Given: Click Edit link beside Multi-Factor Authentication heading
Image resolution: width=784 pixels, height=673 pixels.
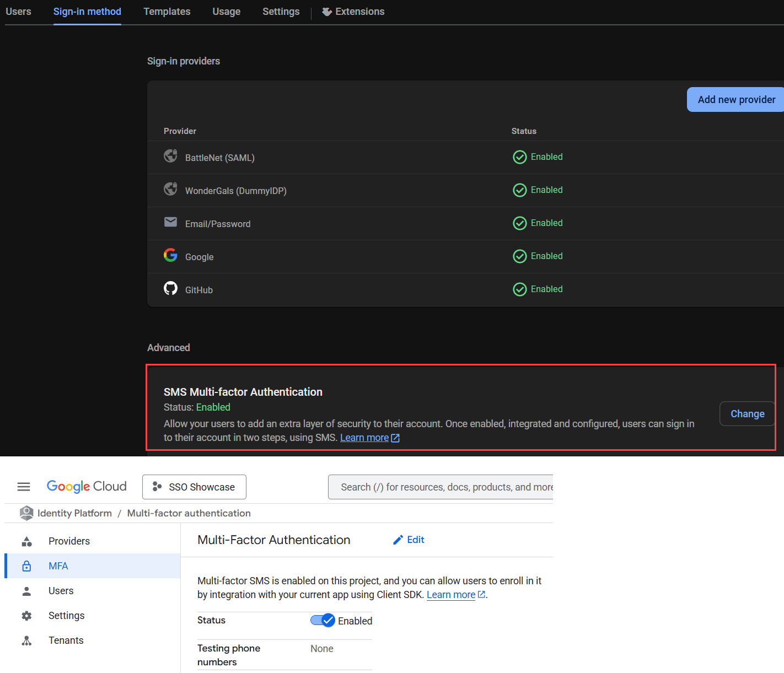Looking at the screenshot, I should point(409,540).
